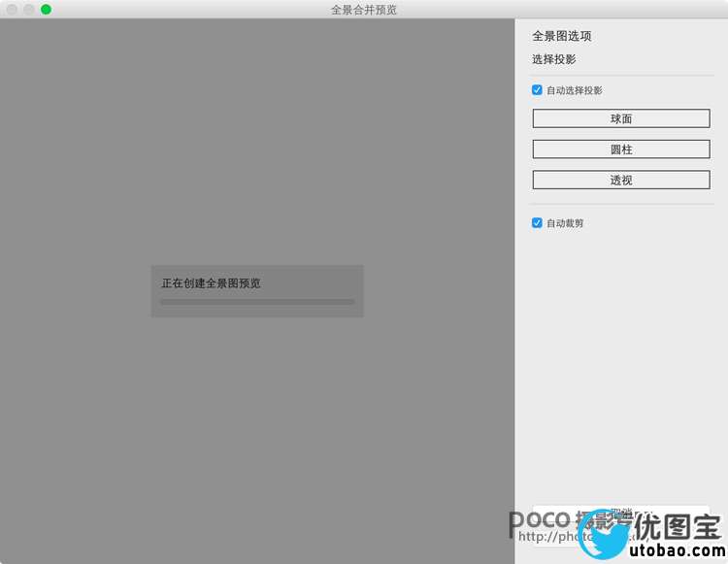The height and width of the screenshot is (564, 728).
Task: Select the 透视 projection button
Action: tap(621, 180)
